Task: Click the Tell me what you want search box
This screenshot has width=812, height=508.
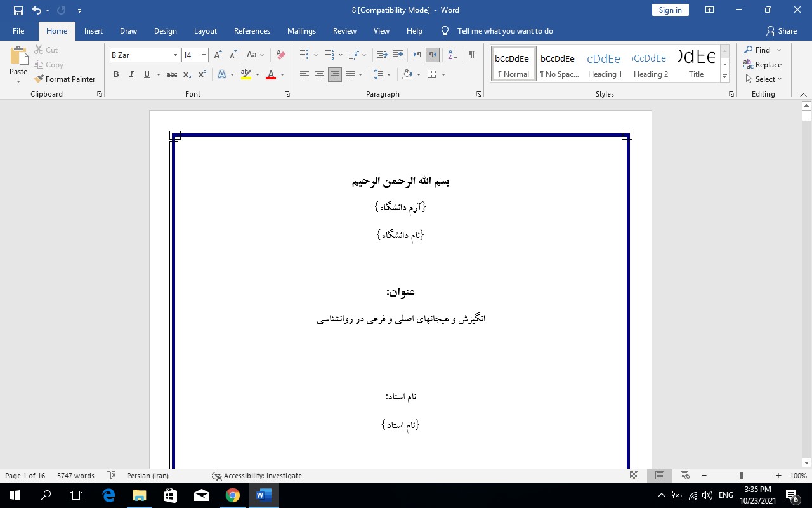Action: tap(505, 31)
